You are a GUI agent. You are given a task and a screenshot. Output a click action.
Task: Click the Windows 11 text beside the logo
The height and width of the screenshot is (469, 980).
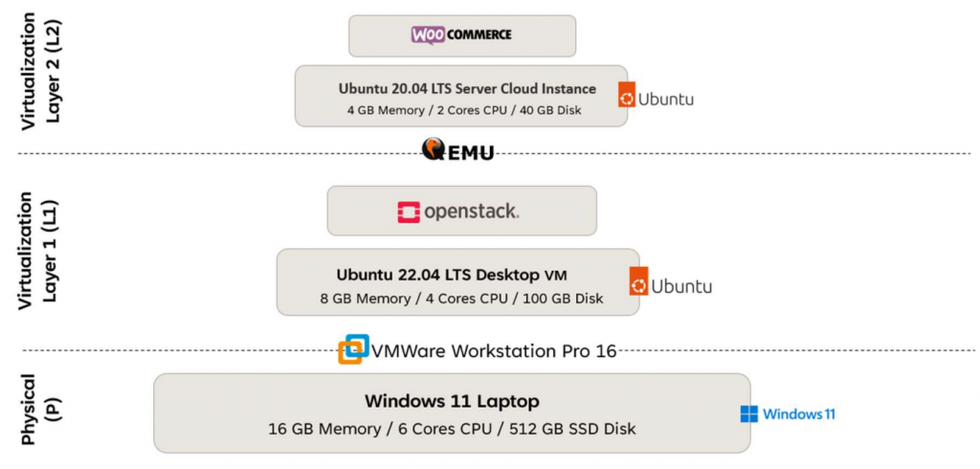[799, 414]
